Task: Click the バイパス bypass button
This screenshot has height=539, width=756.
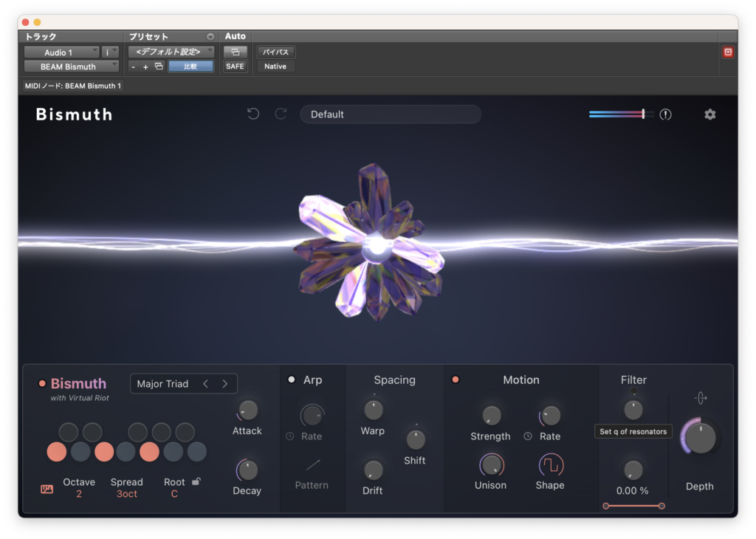Action: (276, 52)
